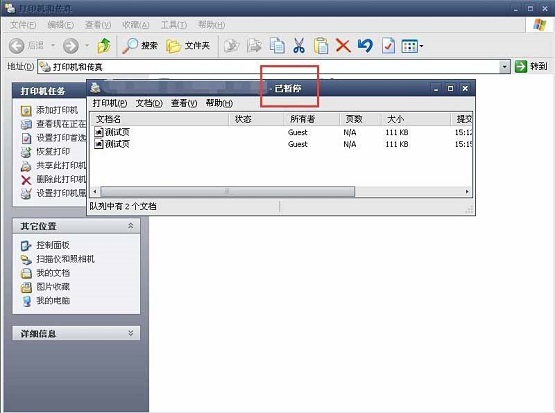
Task: Click the 恢复打印 task link
Action: [x=53, y=151]
